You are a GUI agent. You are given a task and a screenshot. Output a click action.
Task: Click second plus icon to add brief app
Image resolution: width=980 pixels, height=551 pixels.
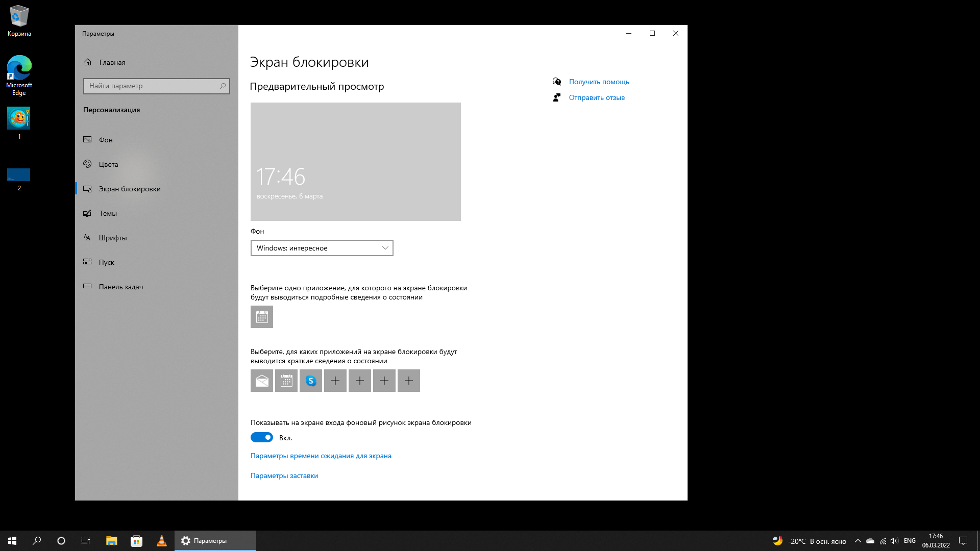pyautogui.click(x=359, y=380)
